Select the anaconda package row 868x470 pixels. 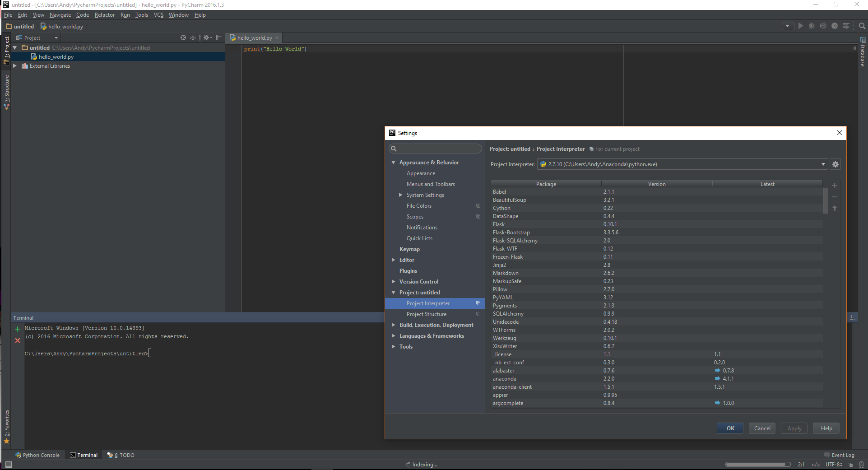click(x=657, y=379)
